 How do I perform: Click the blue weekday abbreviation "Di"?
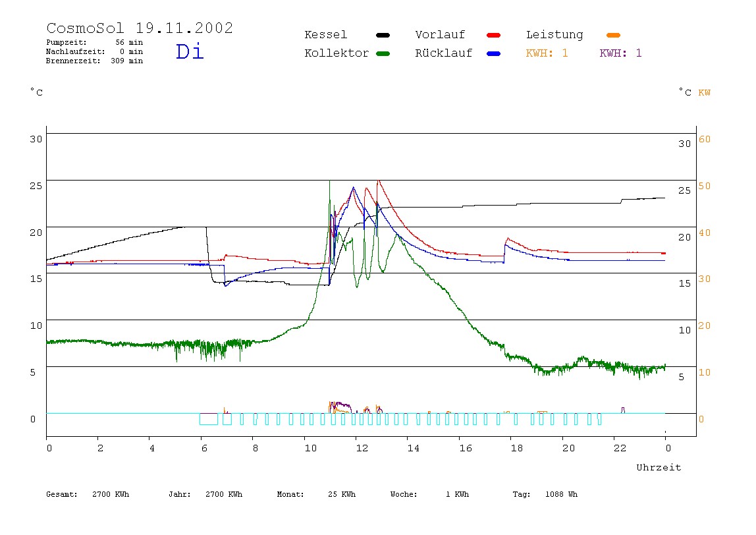(x=190, y=51)
